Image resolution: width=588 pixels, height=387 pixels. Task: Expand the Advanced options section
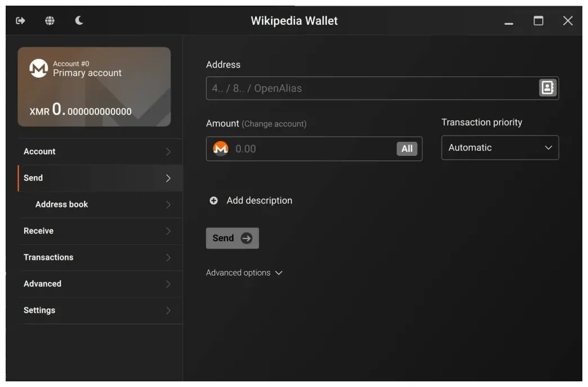click(244, 273)
